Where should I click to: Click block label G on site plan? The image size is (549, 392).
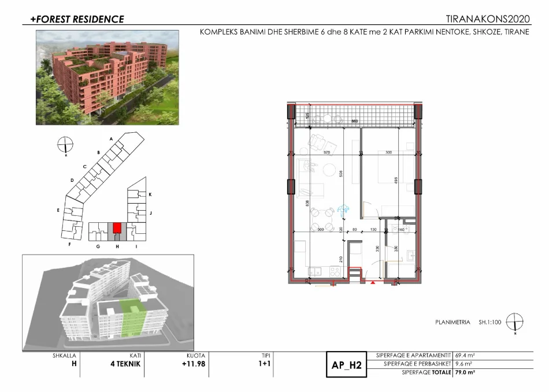(98, 246)
